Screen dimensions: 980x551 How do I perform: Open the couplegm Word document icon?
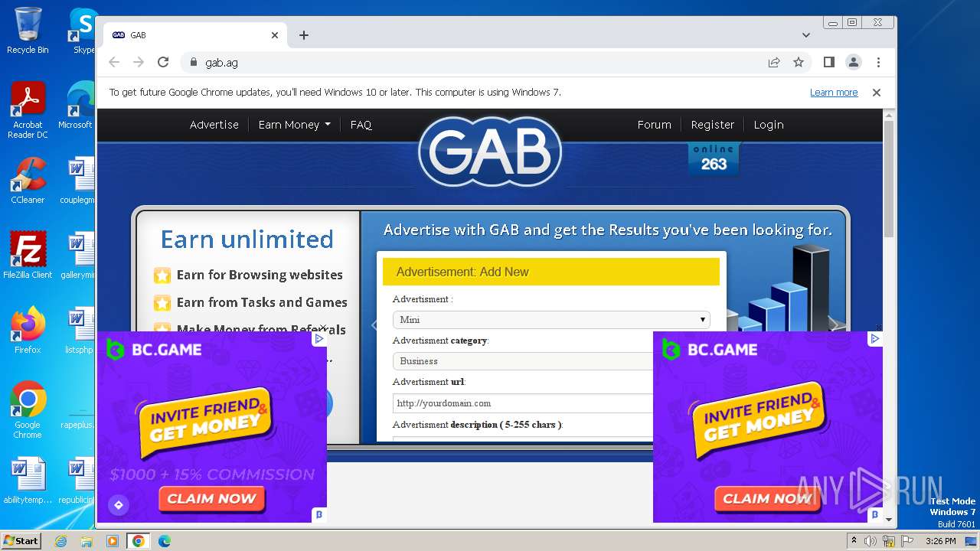click(78, 181)
